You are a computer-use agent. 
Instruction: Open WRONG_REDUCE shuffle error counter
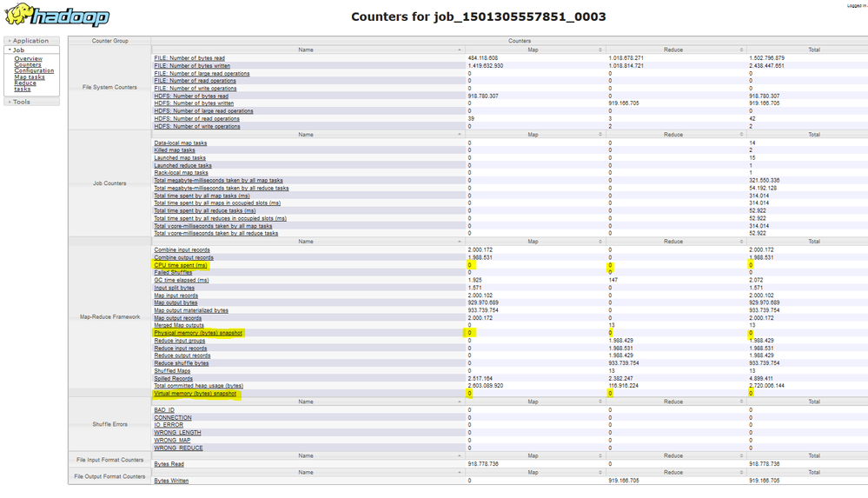click(178, 448)
